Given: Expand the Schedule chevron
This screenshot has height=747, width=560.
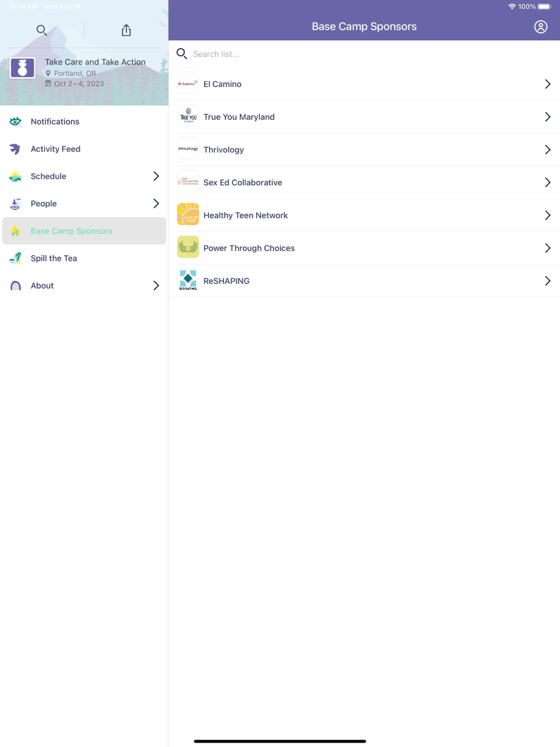Looking at the screenshot, I should (x=156, y=176).
